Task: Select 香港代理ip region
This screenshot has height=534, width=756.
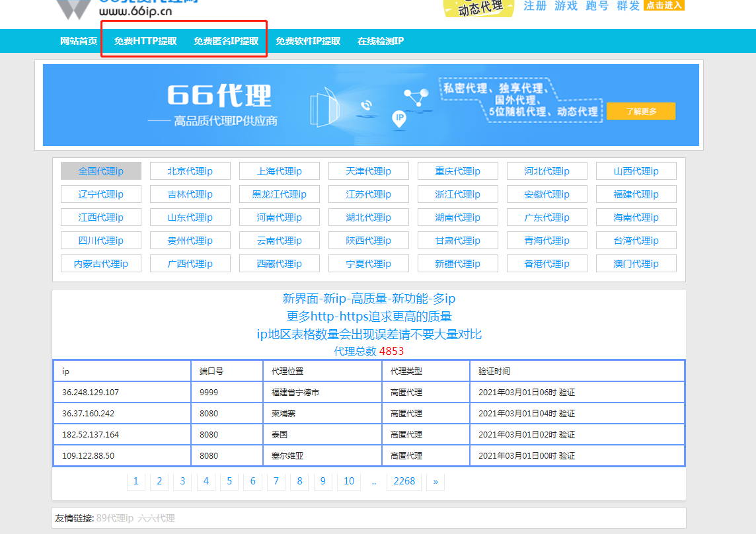Action: click(547, 264)
